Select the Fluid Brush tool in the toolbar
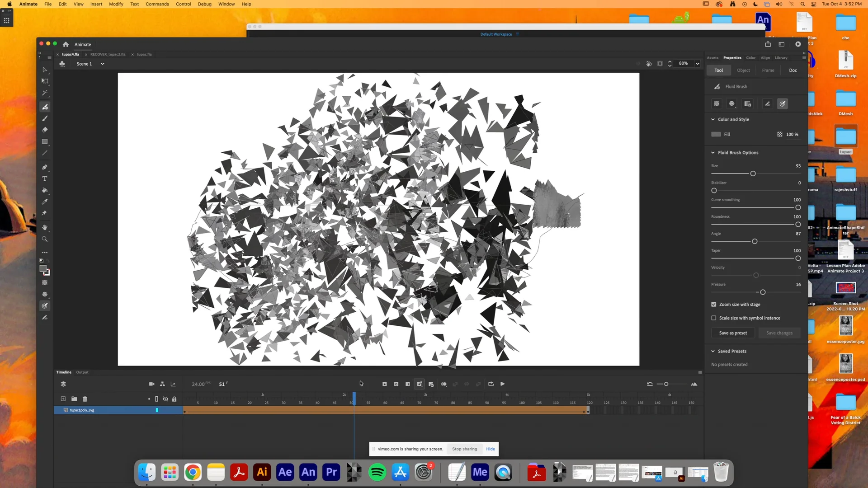 tap(45, 107)
